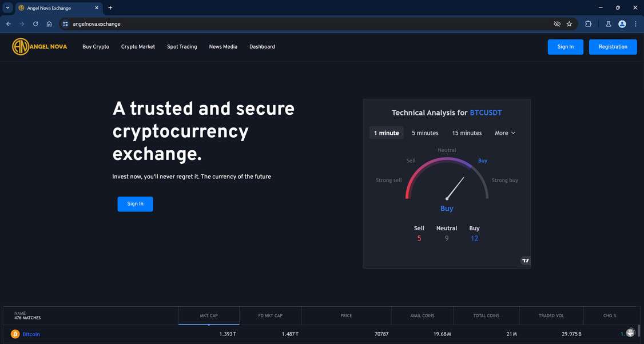Open the Bitcoin link in the table
This screenshot has height=344, width=644.
pyautogui.click(x=30, y=334)
